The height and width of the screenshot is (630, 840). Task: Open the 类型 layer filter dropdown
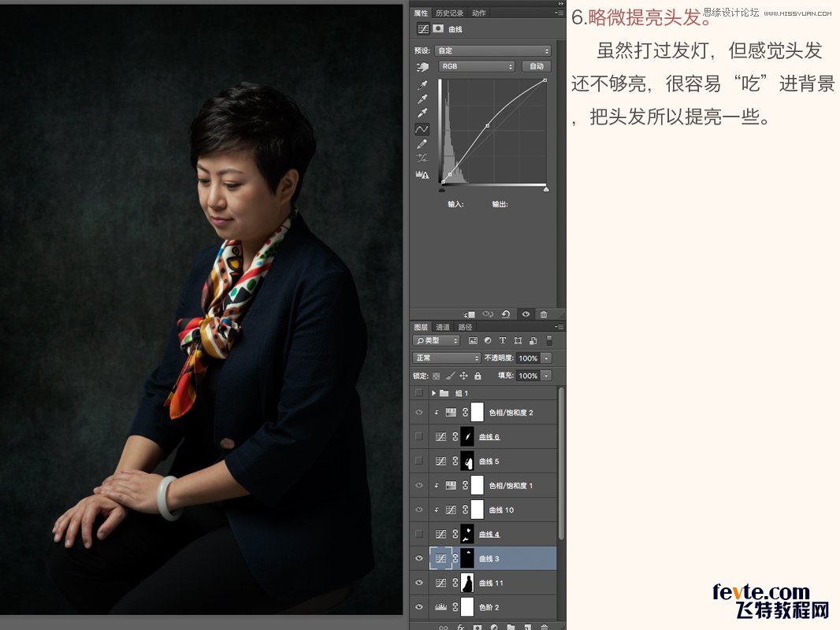click(x=437, y=340)
